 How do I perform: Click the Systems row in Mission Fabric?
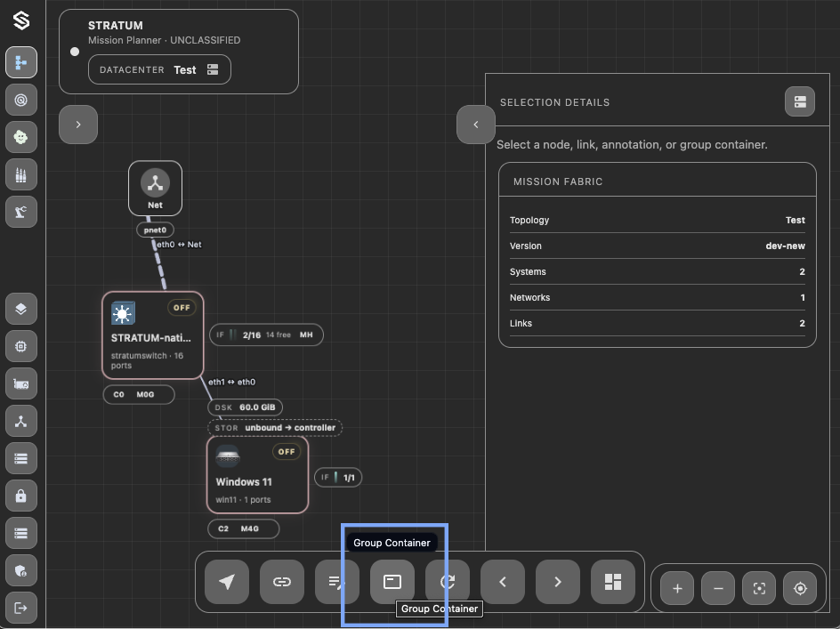pyautogui.click(x=658, y=271)
